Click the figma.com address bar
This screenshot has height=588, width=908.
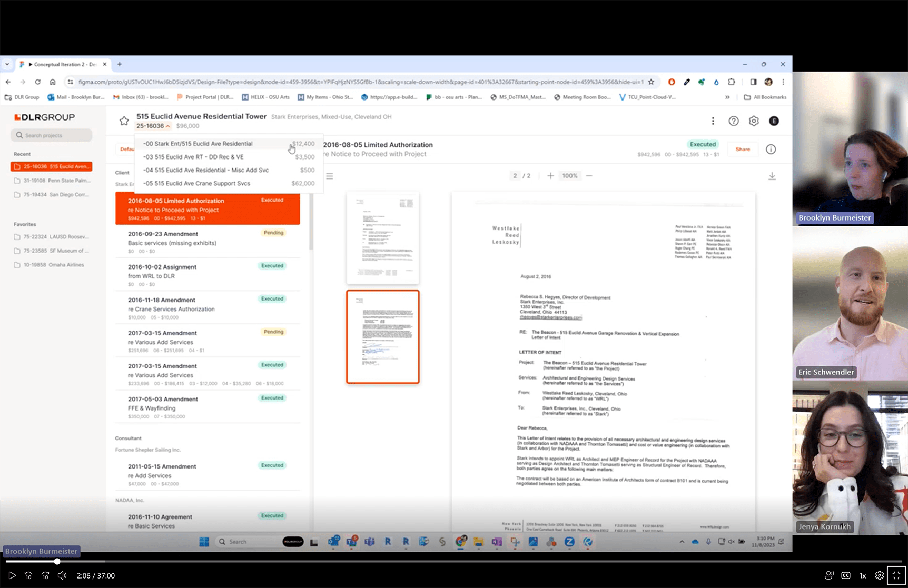[x=361, y=82]
